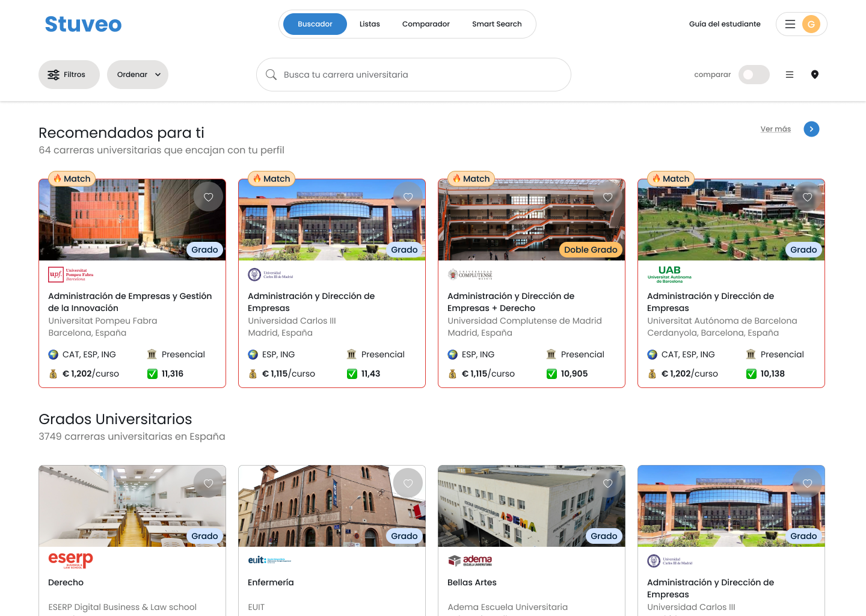Favorite the Universidad Complutense de Madrid card
This screenshot has width=866, height=616.
[x=607, y=197]
